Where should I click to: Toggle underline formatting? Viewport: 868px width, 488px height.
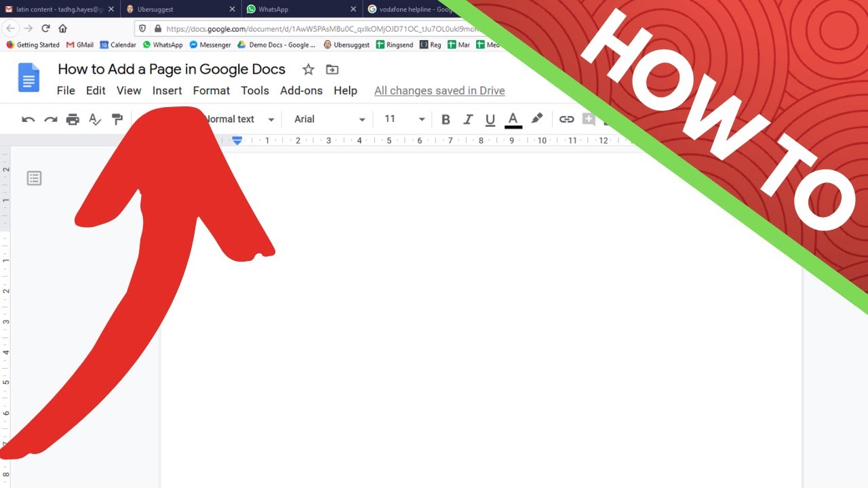point(490,119)
